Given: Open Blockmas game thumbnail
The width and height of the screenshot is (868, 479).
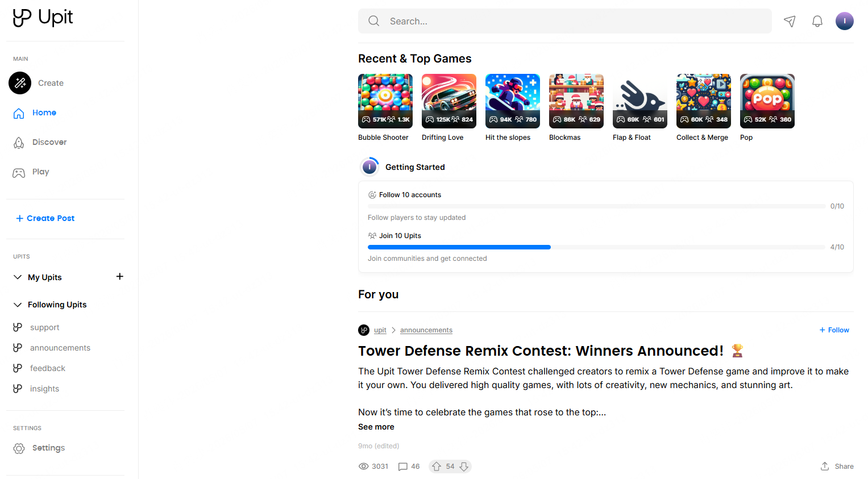Looking at the screenshot, I should pyautogui.click(x=576, y=101).
